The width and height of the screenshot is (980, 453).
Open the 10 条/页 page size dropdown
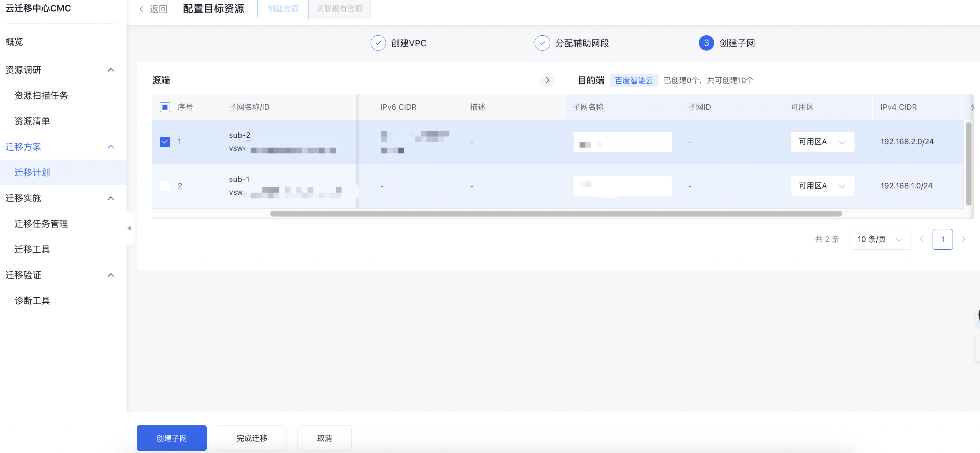pos(880,239)
